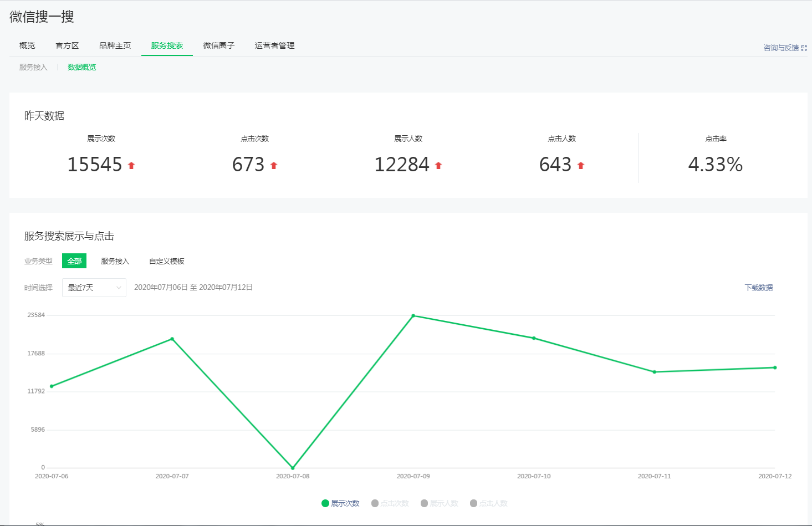Click the 咨询与反馈 link
Viewport: 812px width, 526px height.
pyautogui.click(x=781, y=48)
